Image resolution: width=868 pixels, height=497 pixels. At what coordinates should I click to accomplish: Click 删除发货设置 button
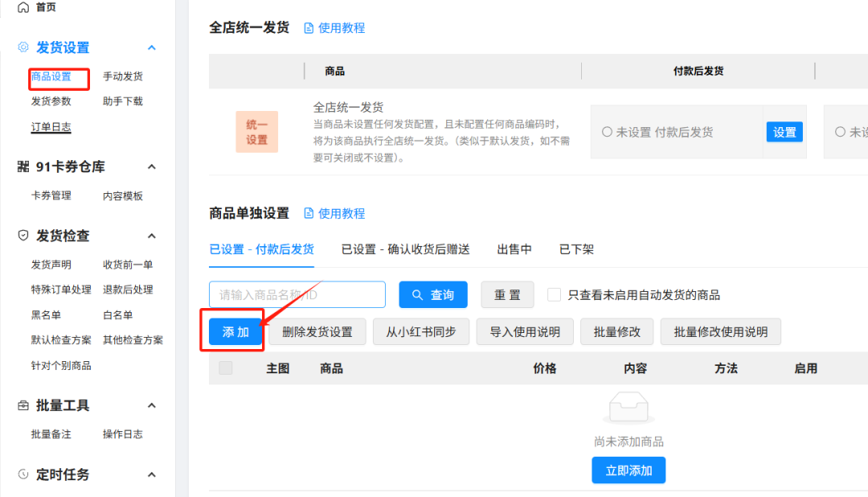click(317, 332)
